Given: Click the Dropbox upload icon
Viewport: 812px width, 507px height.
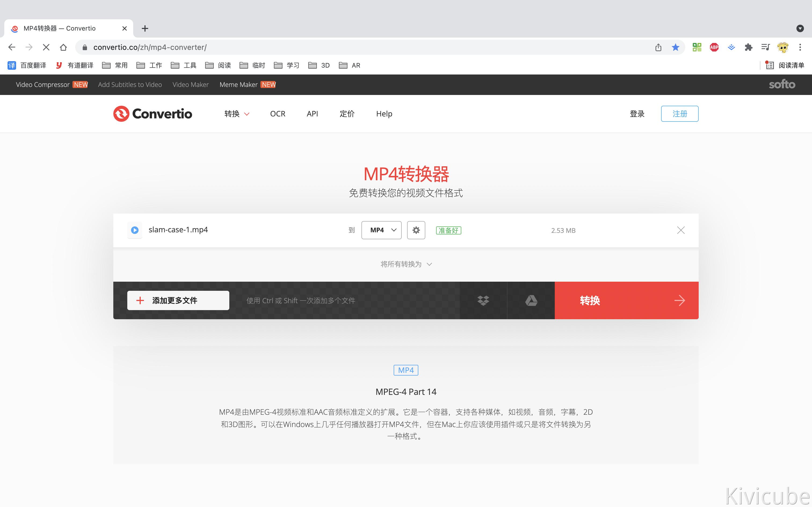Looking at the screenshot, I should tap(483, 300).
